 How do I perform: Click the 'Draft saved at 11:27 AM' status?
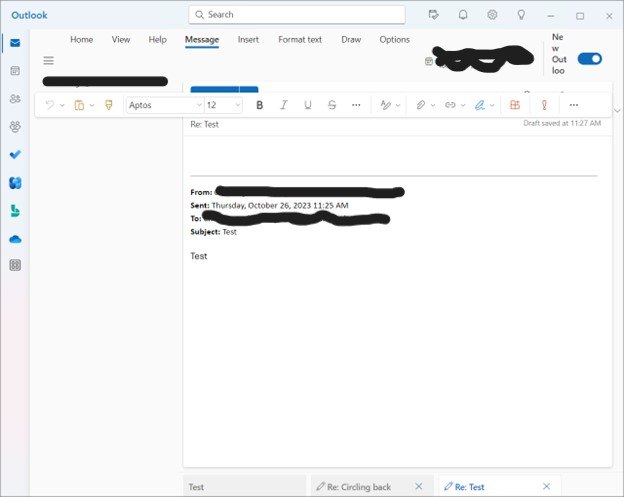(x=562, y=123)
